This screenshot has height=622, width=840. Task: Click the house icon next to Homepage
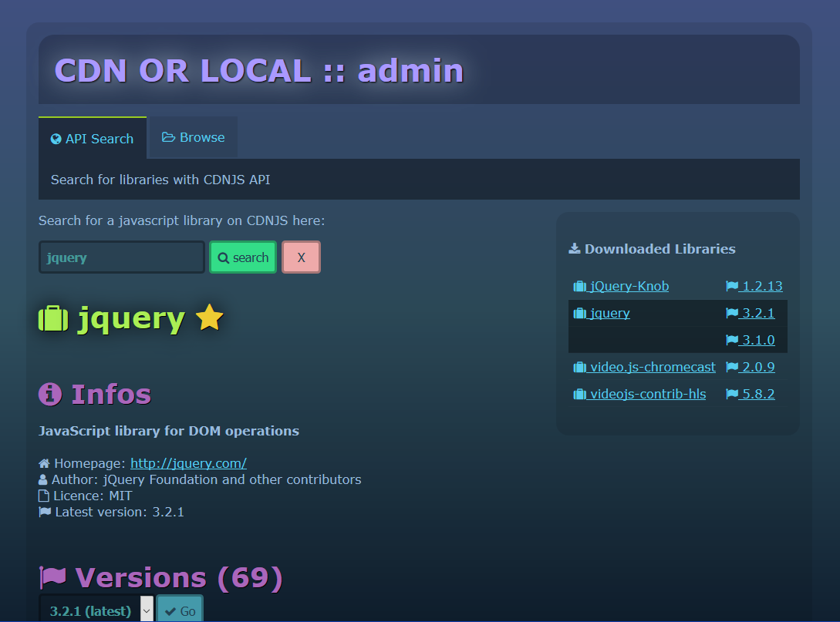(45, 463)
